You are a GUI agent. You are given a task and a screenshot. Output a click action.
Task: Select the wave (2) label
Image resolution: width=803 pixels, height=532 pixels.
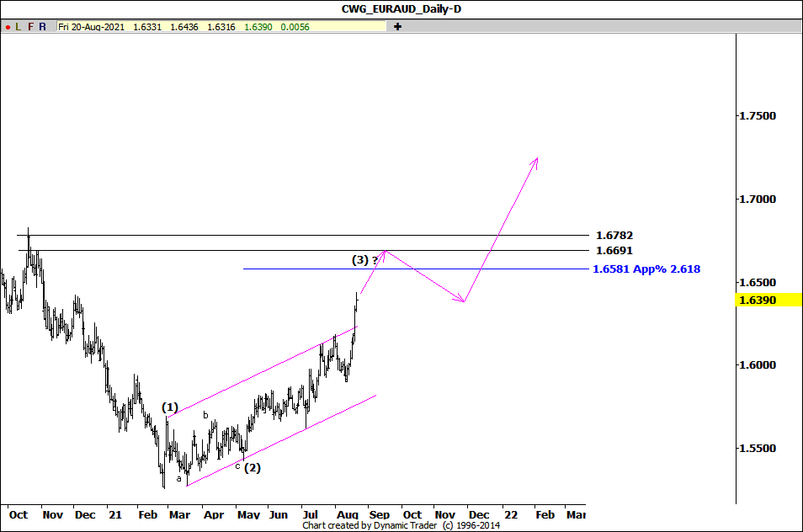pyautogui.click(x=252, y=468)
